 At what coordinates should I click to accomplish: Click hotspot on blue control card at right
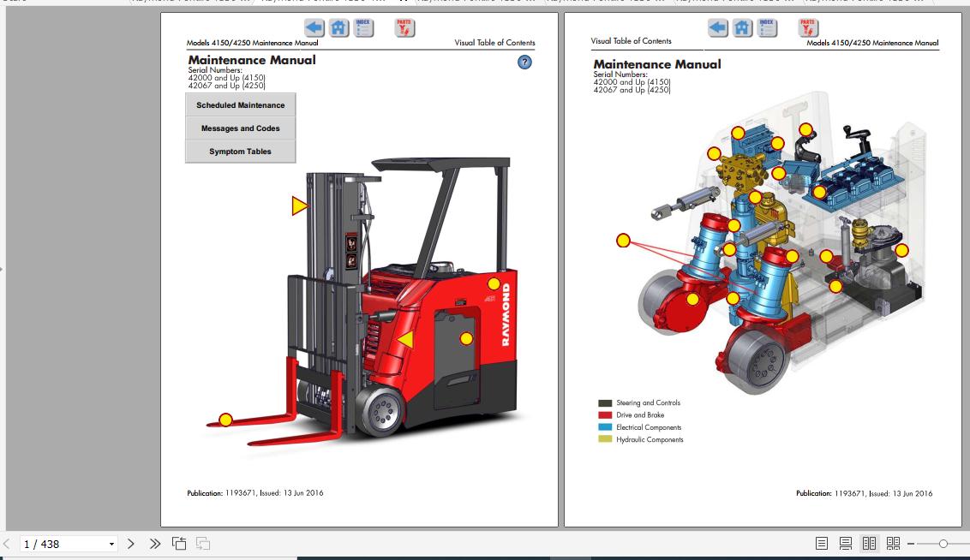[820, 192]
